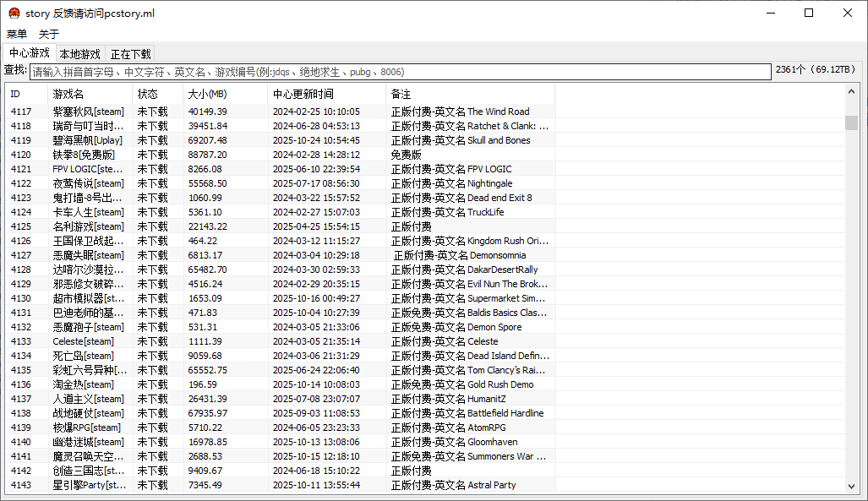Open the 菜单 menu
868x501 pixels.
click(x=15, y=35)
